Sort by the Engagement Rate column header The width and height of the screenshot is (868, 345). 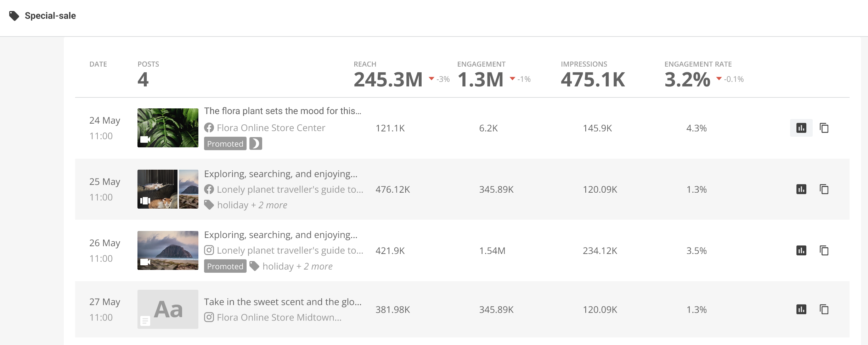[698, 64]
